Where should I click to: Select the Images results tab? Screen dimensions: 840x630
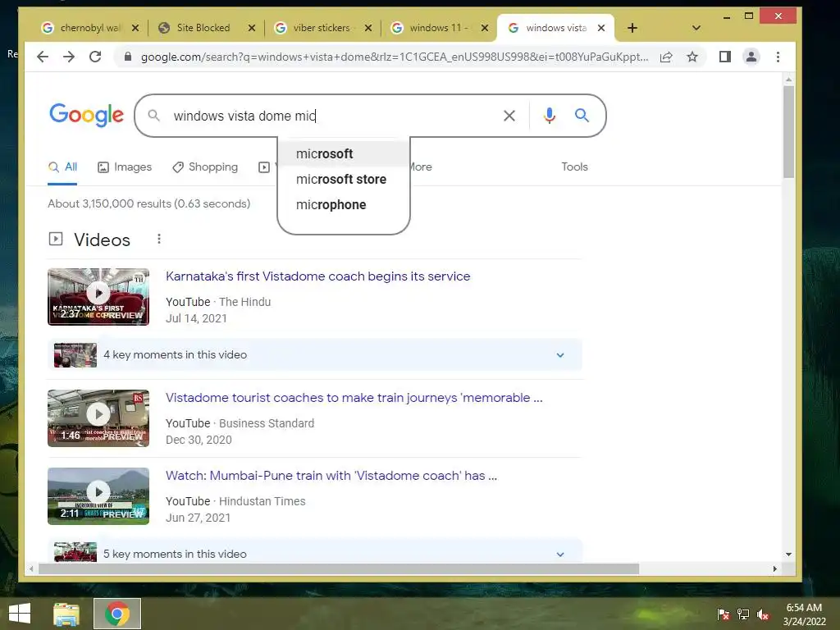click(125, 167)
